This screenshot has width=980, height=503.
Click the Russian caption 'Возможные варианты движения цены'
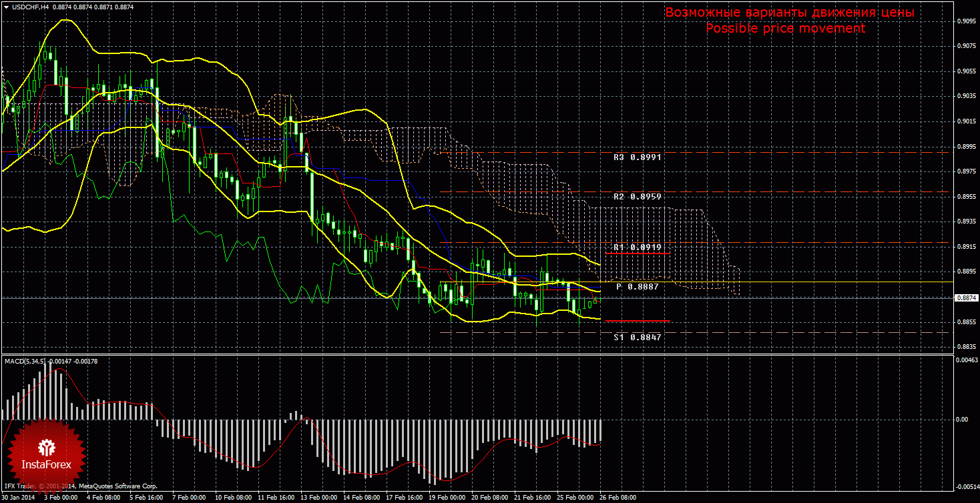pyautogui.click(x=790, y=13)
